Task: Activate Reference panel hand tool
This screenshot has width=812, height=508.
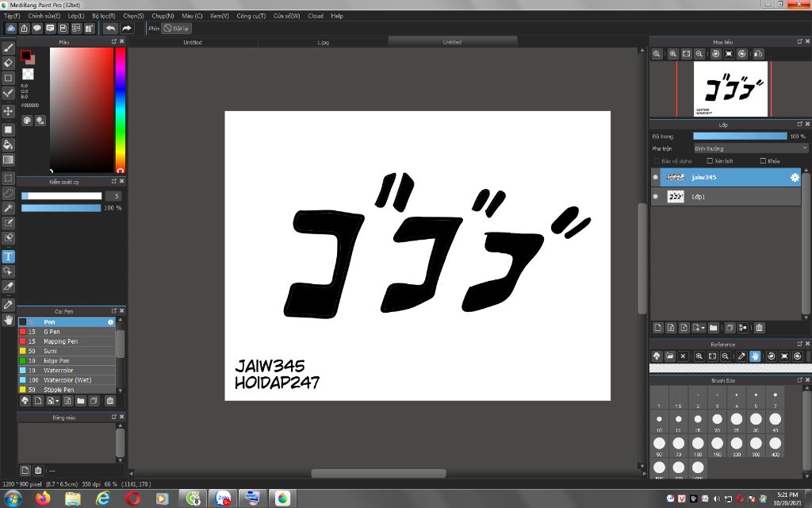Action: [x=755, y=356]
